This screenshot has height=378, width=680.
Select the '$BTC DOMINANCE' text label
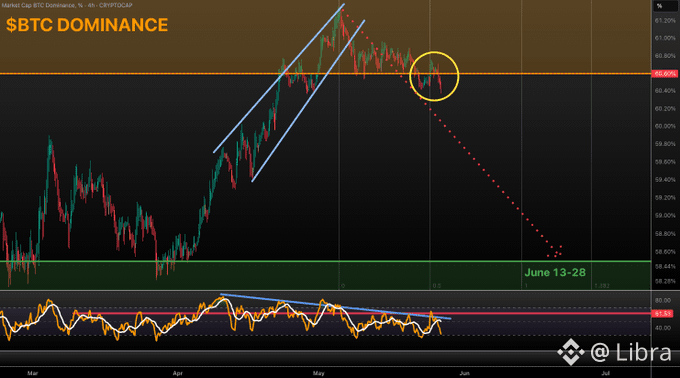[x=87, y=25]
